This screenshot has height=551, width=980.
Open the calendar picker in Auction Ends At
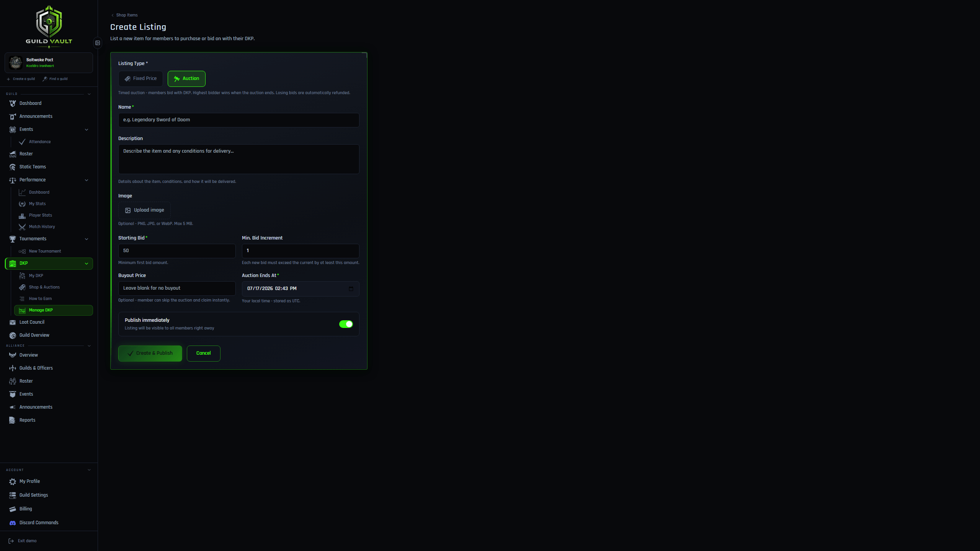point(351,289)
